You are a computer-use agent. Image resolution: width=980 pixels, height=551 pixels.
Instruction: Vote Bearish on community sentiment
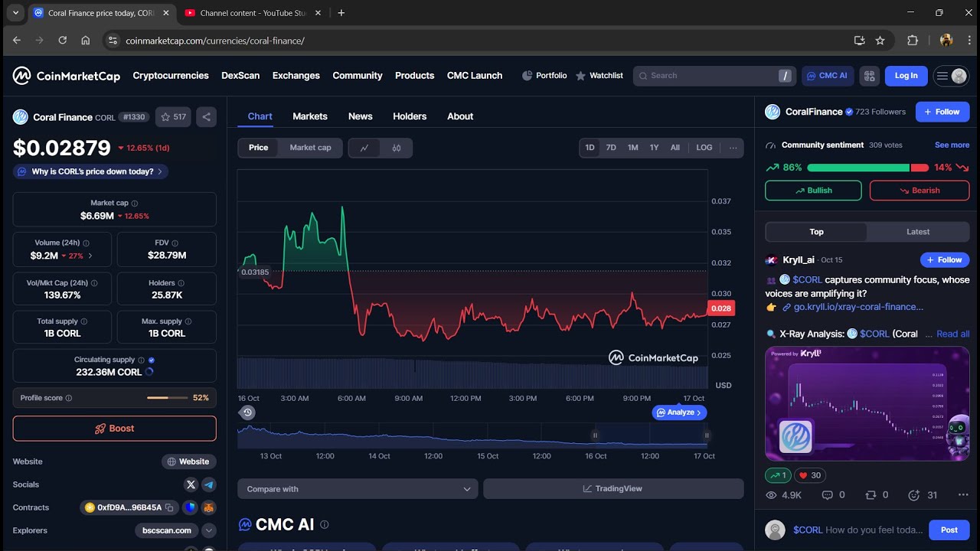point(920,191)
